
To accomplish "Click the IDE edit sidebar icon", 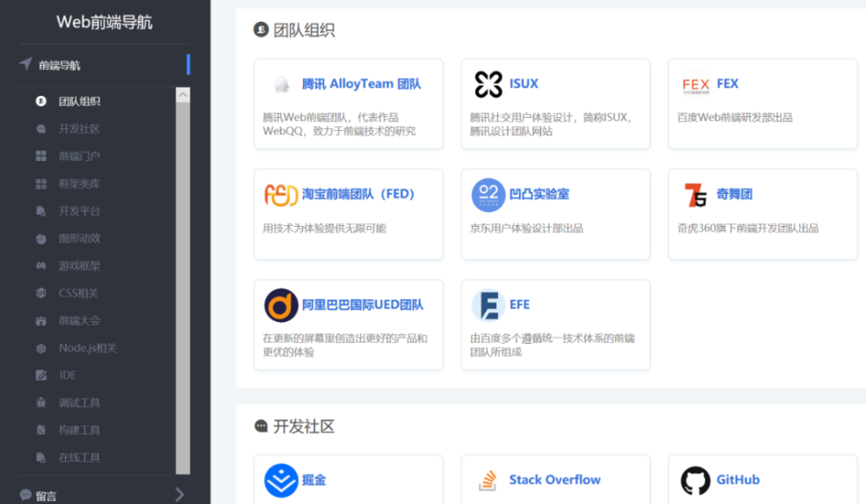I will [x=41, y=375].
